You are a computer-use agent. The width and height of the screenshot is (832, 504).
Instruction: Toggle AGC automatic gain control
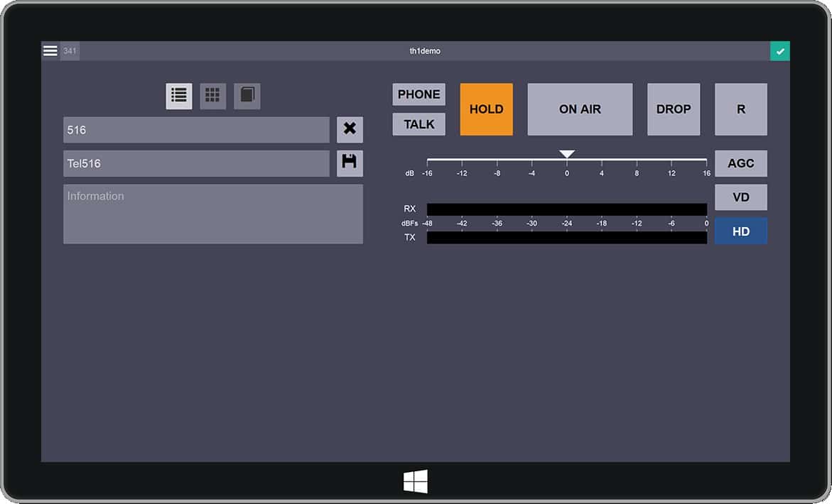tap(740, 163)
